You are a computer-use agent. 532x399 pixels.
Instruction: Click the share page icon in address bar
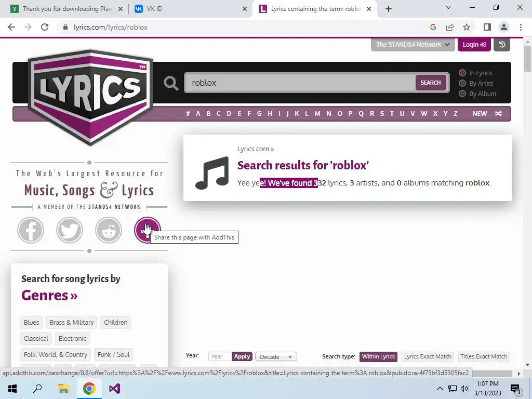(x=450, y=27)
